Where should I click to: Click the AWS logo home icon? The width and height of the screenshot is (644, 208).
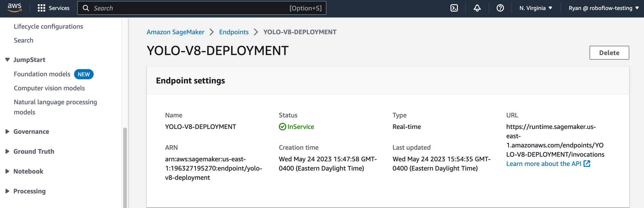(x=14, y=8)
